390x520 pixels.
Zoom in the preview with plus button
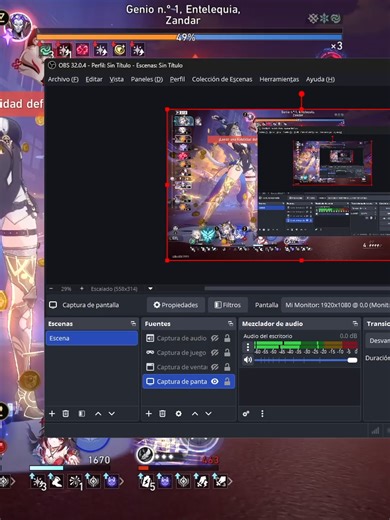pos(82,289)
